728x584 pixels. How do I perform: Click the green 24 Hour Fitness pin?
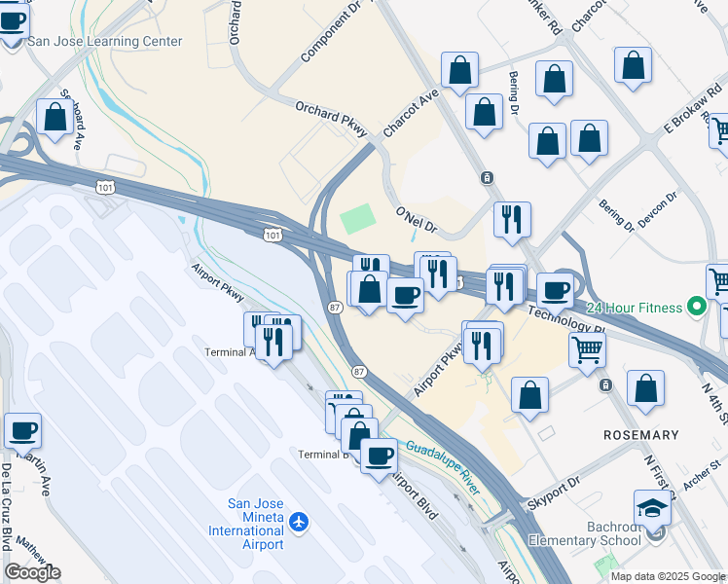(x=697, y=307)
